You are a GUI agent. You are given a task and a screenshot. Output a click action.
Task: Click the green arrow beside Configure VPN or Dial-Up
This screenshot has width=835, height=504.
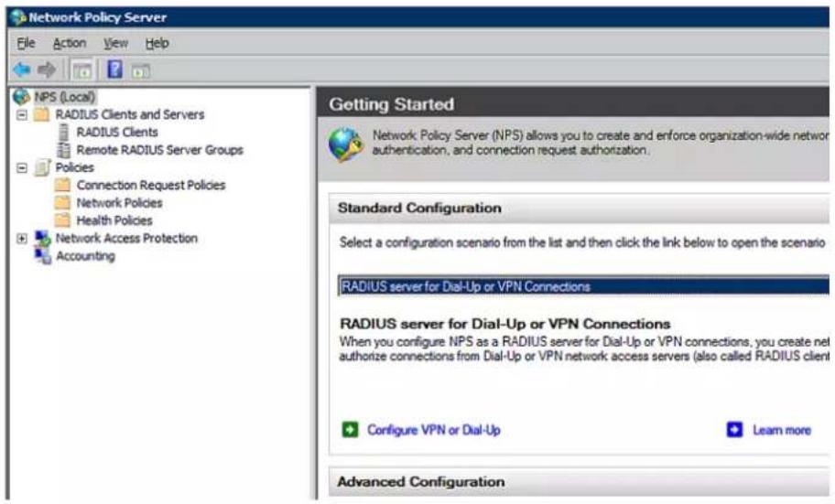[x=350, y=430]
